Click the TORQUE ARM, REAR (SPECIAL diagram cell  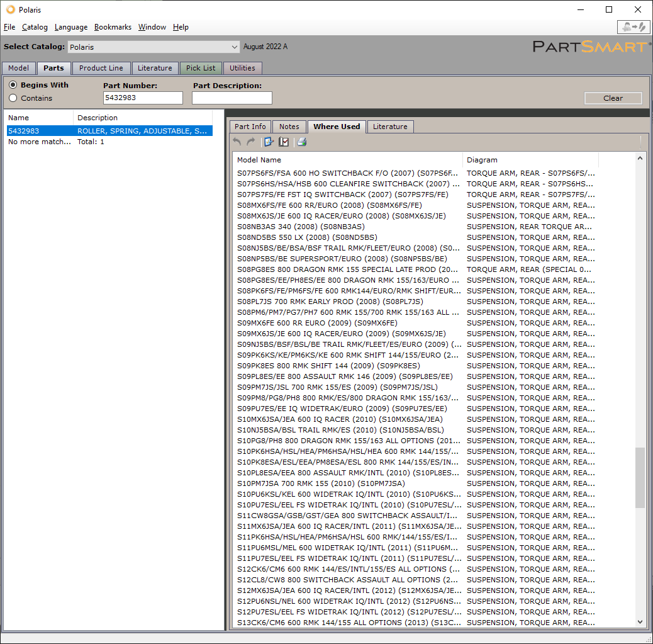(x=529, y=269)
